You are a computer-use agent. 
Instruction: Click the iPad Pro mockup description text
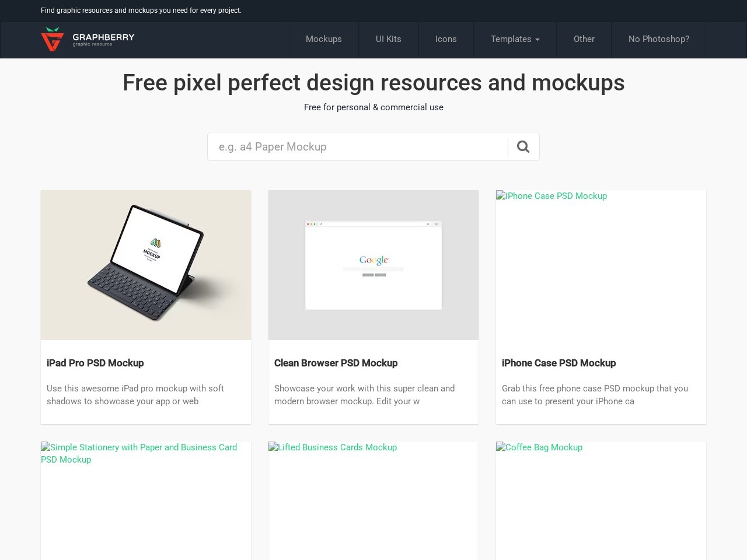135,395
